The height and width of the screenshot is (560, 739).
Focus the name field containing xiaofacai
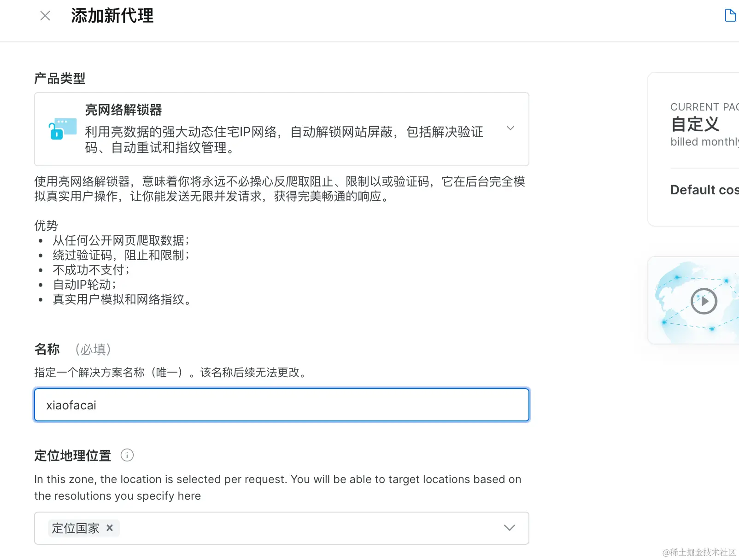click(x=282, y=405)
